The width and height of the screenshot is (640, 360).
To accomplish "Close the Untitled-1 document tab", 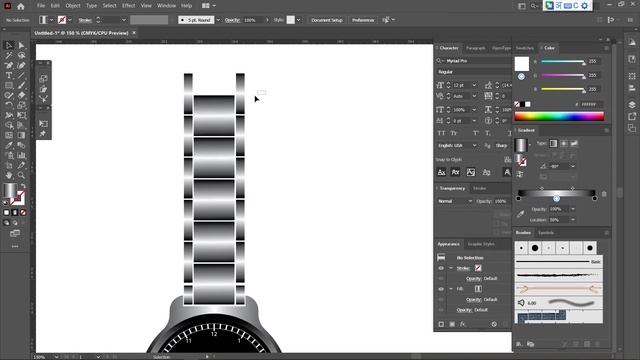I will click(x=134, y=33).
